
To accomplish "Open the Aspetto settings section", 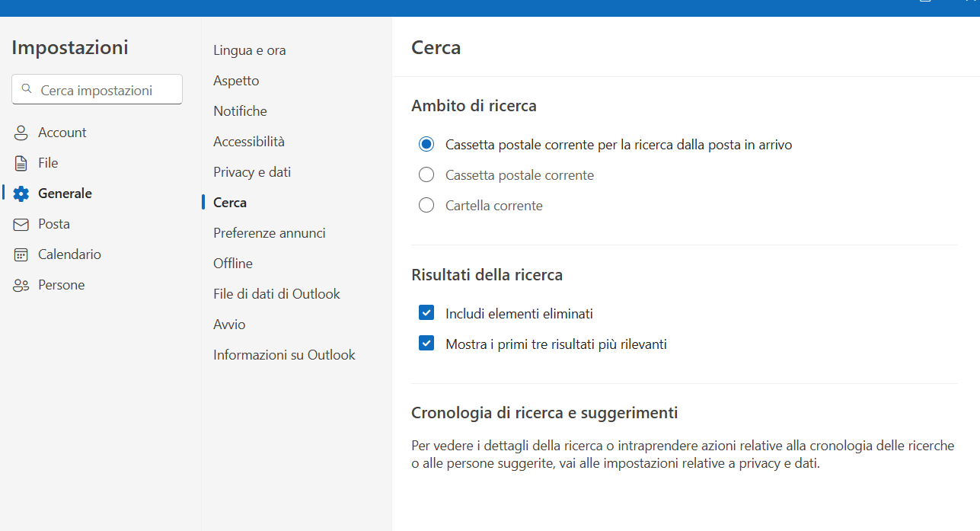I will tap(236, 81).
